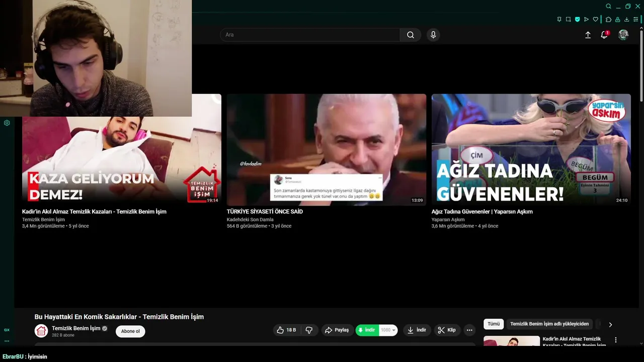Screen dimensions: 644x362
Task: Open the sidebar three-dots menu
Action: pyautogui.click(x=7, y=341)
